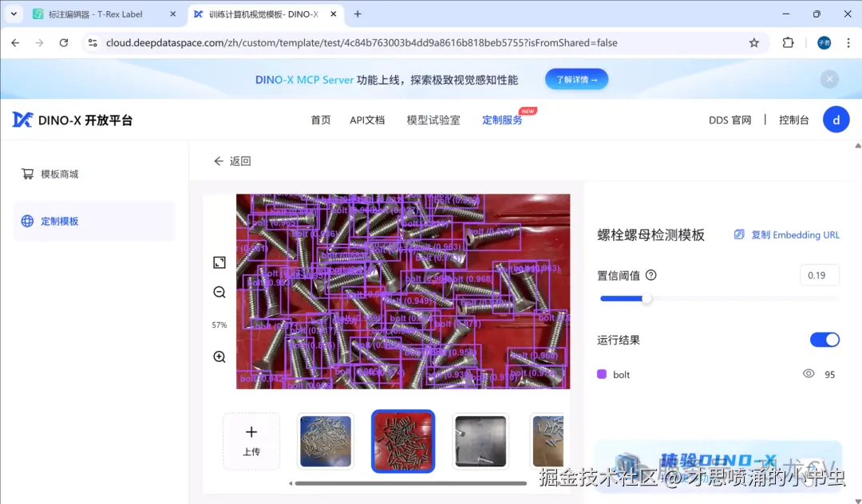Select the first screws image thumbnail
The height and width of the screenshot is (504, 862).
click(x=325, y=441)
